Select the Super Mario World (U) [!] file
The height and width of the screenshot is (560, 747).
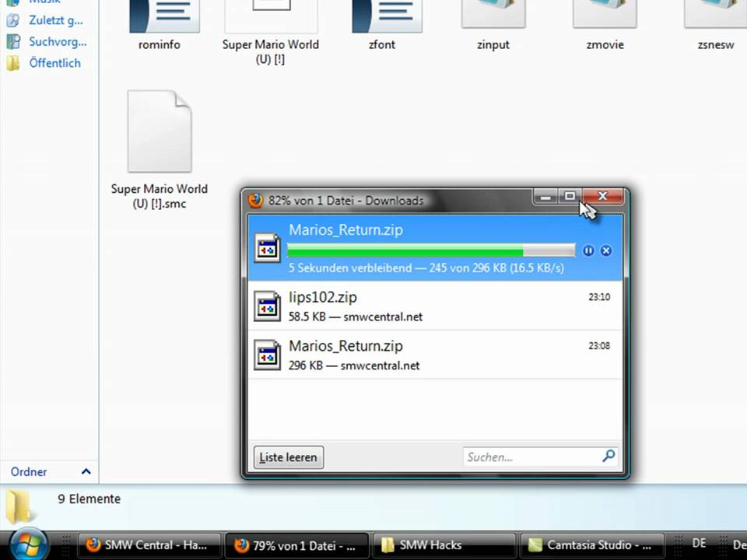(271, 31)
